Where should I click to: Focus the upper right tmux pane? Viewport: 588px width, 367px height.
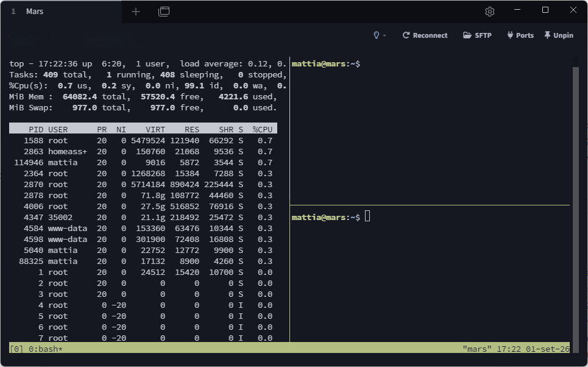(x=430, y=131)
